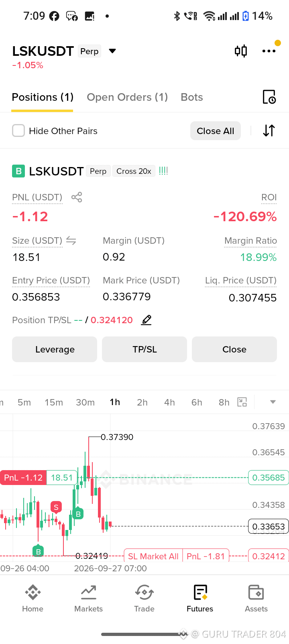Tap the sort arrows icon
Screen dimensions: 289x644
[x=269, y=130]
